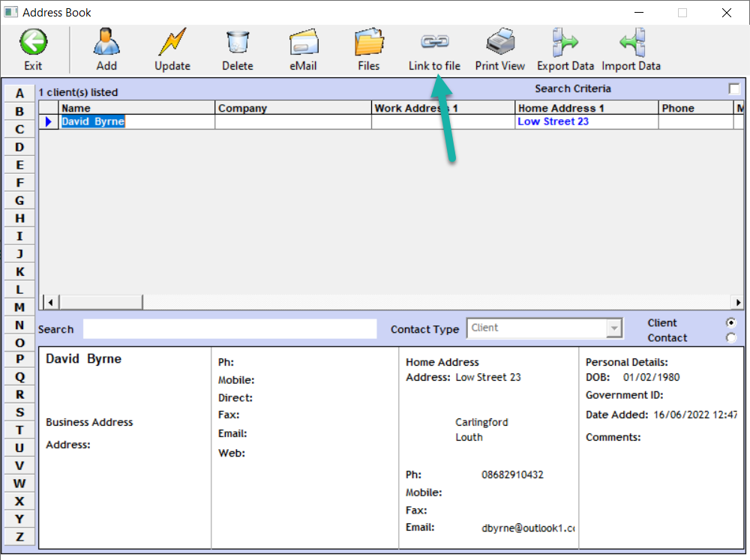Open the Files folder icon
Image resolution: width=750 pixels, height=560 pixels.
369,42
